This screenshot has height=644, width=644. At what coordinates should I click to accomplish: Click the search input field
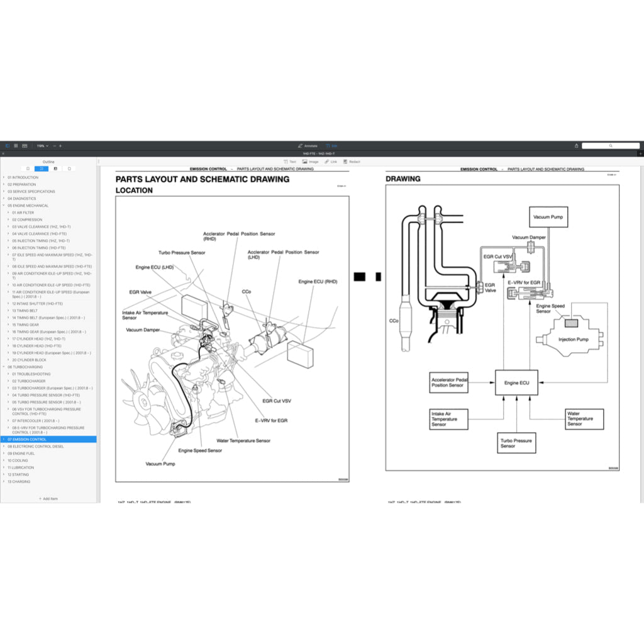610,145
